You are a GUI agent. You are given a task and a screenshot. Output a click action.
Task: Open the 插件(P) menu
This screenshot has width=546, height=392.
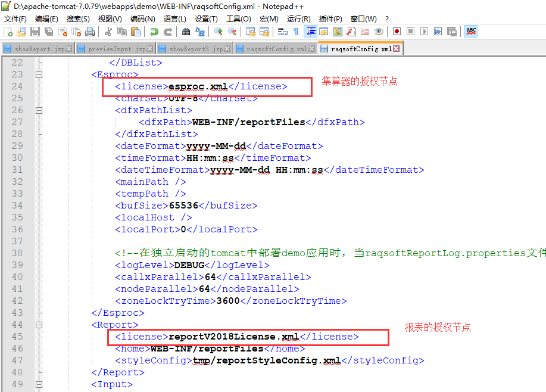pos(330,19)
